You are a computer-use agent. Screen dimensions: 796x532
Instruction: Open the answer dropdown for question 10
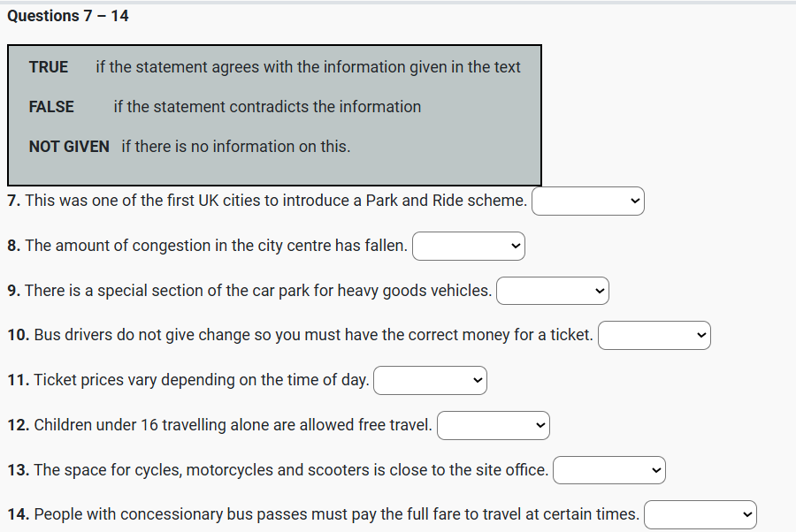654,336
